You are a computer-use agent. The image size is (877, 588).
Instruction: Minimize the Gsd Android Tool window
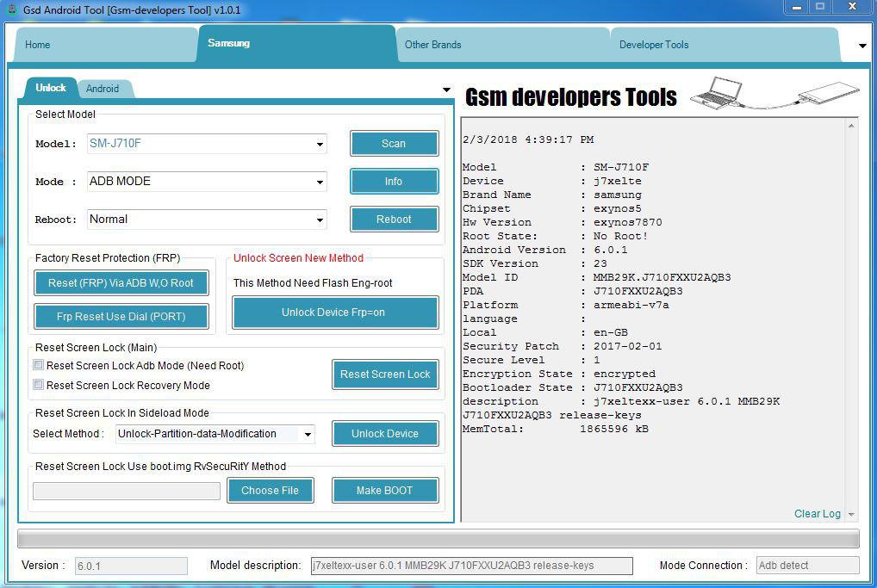coord(797,7)
